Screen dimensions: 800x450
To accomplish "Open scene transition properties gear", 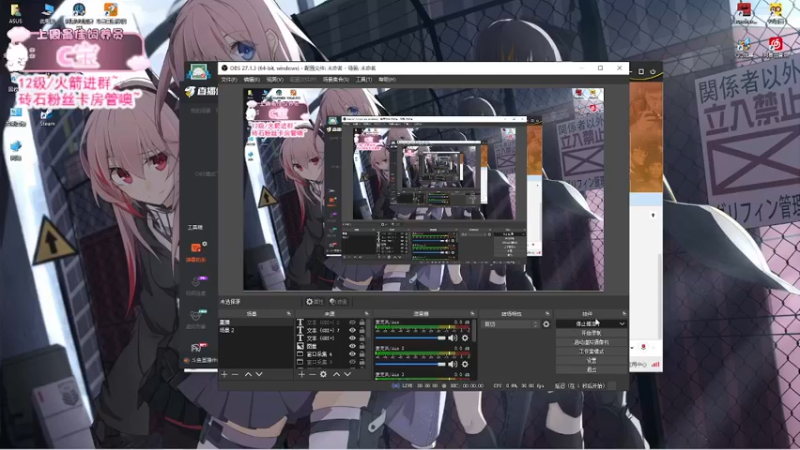I will (546, 324).
